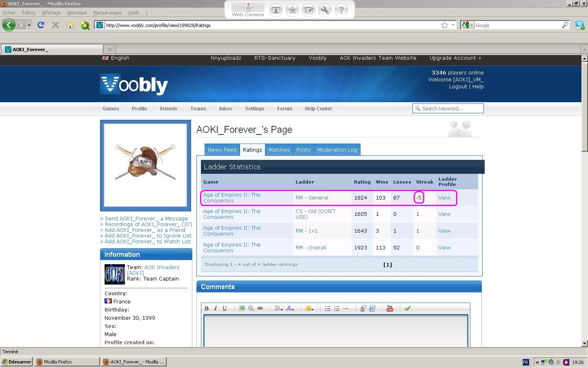Viewport: 588px width, 368px height.
Task: Click the Logout link
Action: click(x=458, y=86)
